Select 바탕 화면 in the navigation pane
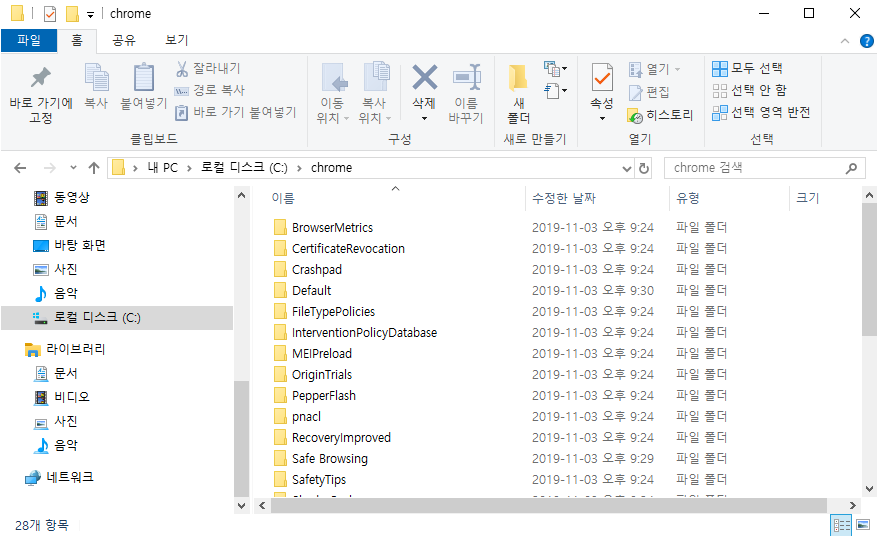The width and height of the screenshot is (877, 536). (x=80, y=246)
